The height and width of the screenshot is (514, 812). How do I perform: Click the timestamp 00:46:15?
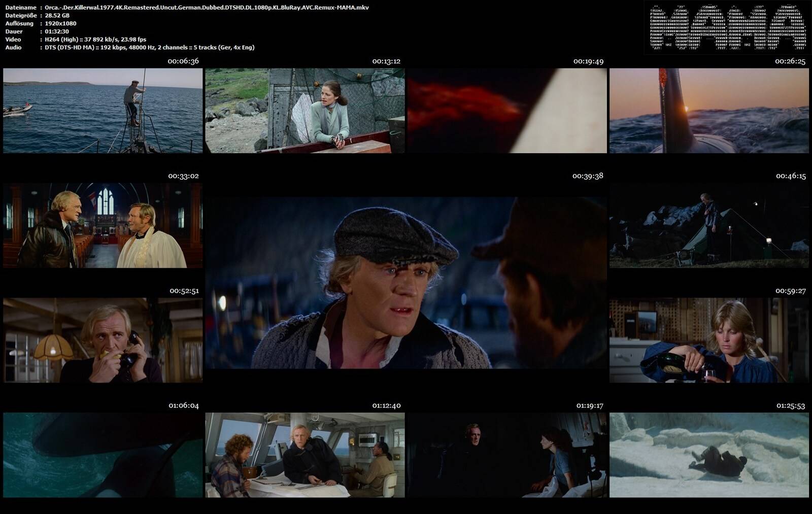pyautogui.click(x=791, y=176)
